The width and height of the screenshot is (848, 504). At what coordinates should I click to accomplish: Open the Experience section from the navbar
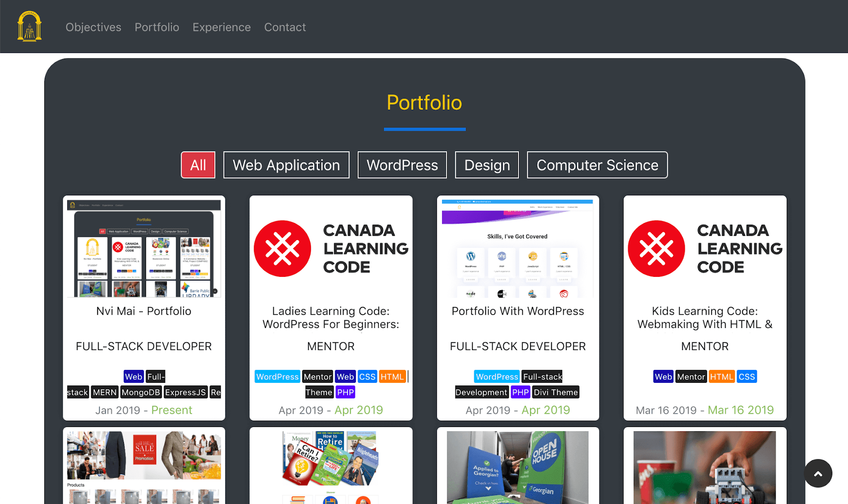point(222,27)
